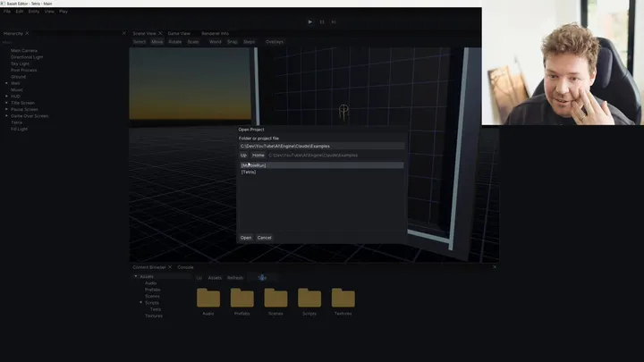Switch to the Game View tab

(x=179, y=33)
